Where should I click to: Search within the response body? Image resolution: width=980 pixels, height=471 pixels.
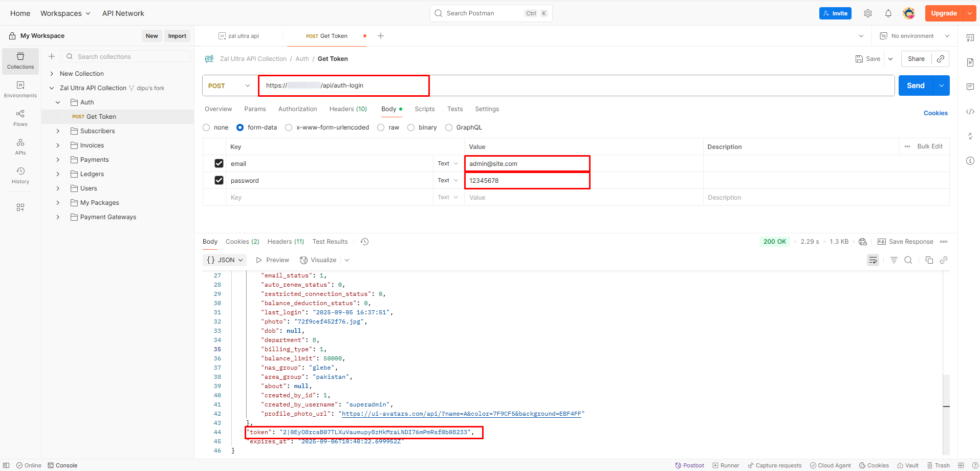(908, 260)
